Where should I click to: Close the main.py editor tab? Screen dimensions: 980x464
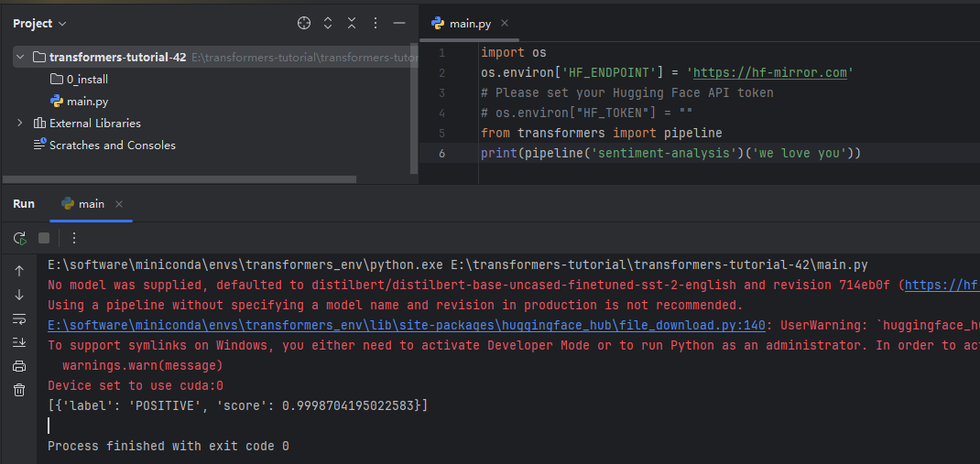click(x=505, y=24)
